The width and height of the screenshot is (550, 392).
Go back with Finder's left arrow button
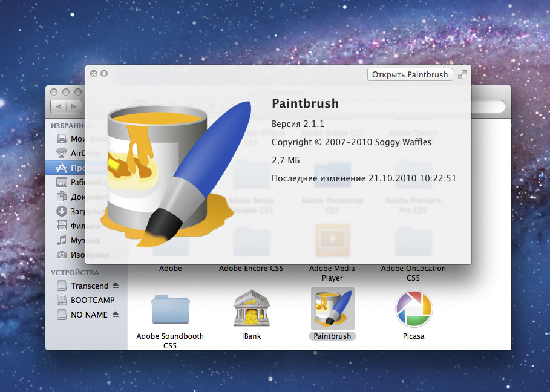click(x=59, y=106)
